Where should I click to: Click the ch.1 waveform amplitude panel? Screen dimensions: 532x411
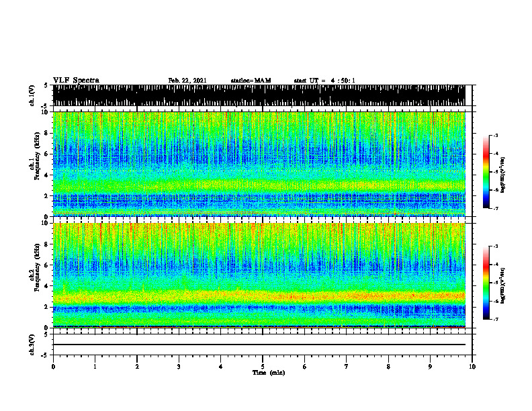(259, 95)
